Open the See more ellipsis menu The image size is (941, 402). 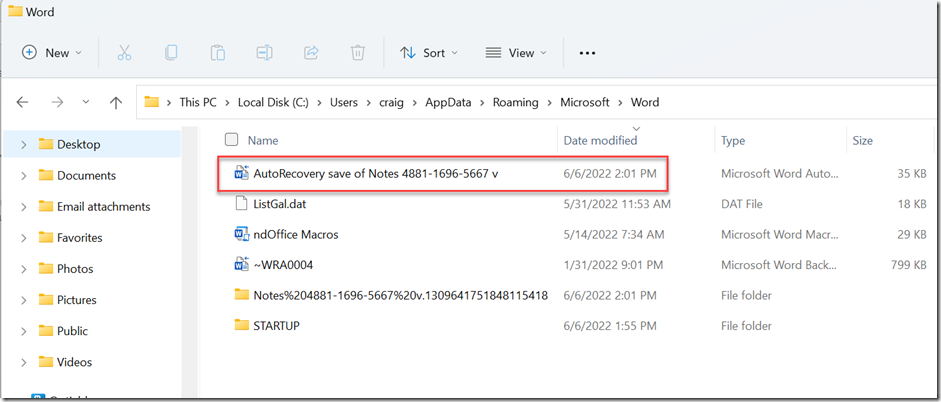tap(587, 53)
